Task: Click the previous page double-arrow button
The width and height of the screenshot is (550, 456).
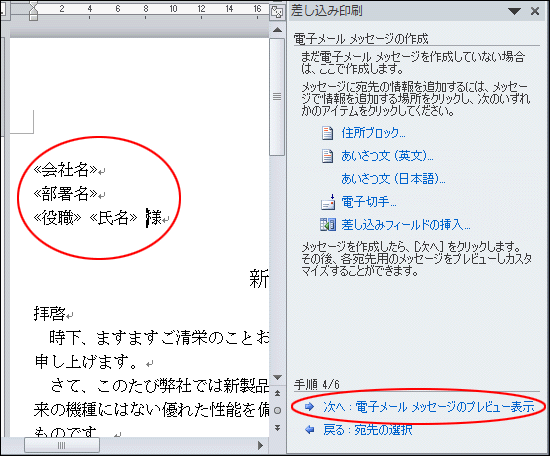Action: pos(277,393)
